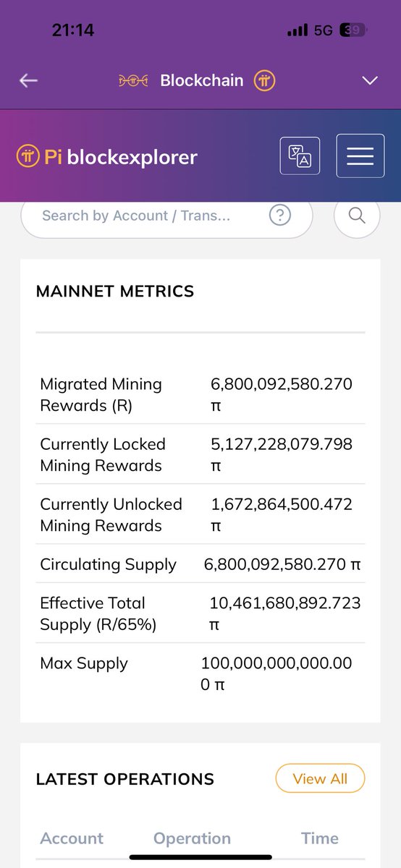Tap the iOS home indicator bar
The height and width of the screenshot is (868, 401).
[200, 858]
